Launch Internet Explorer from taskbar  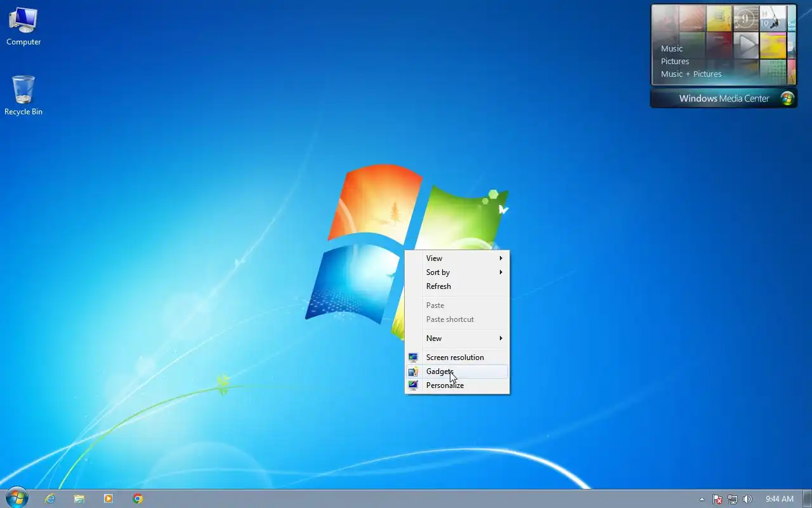pyautogui.click(x=50, y=499)
